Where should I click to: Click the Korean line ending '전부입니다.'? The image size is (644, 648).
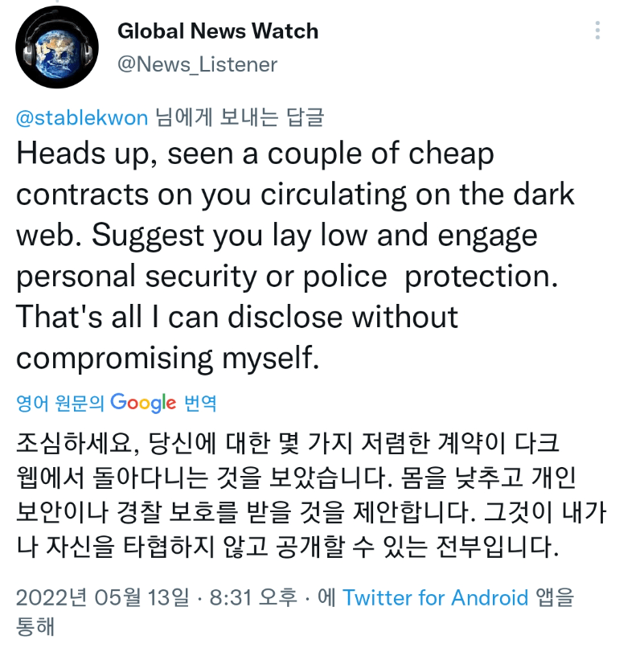pyautogui.click(x=288, y=547)
